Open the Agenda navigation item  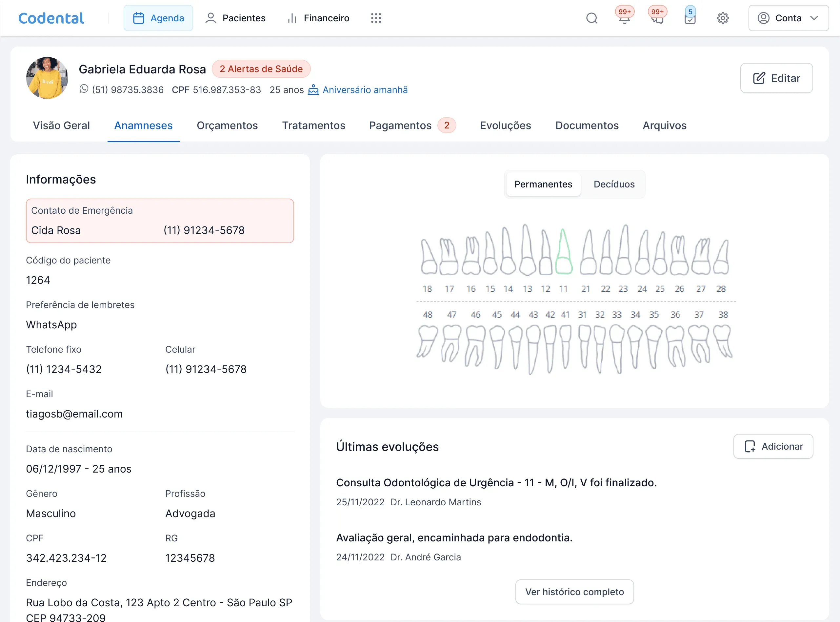158,18
